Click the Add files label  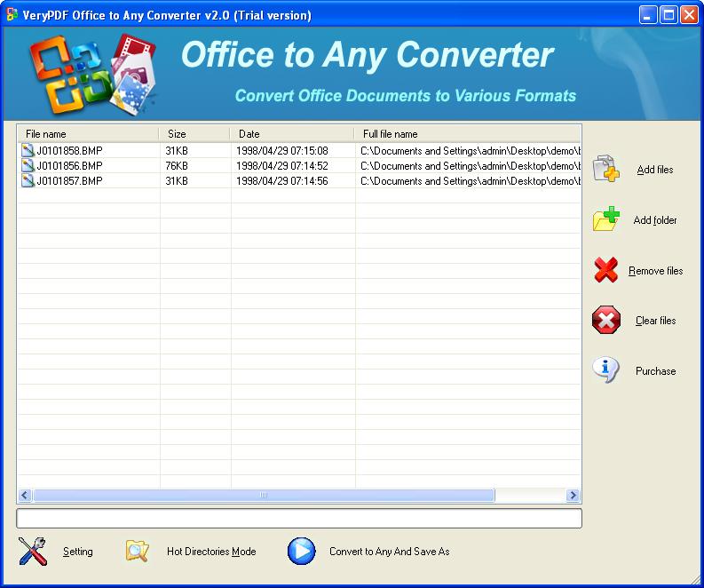(655, 170)
